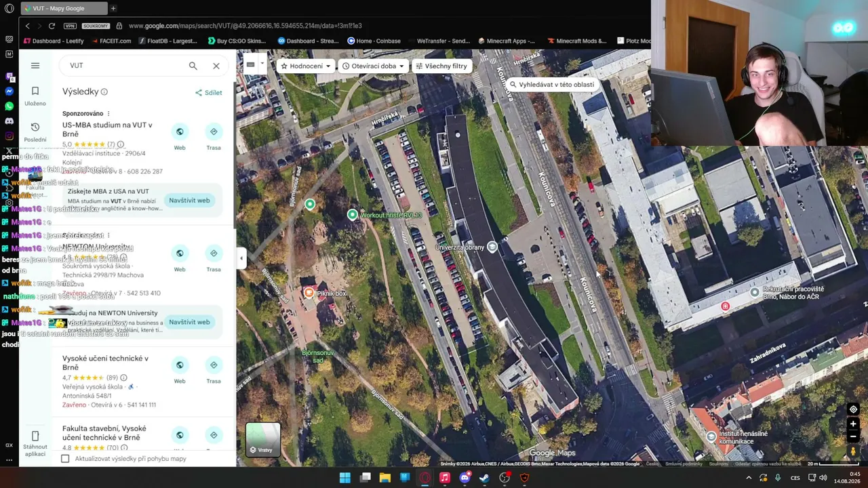This screenshot has width=868, height=488.
Task: Open the Hodnocení rating filter dropdown
Action: pos(306,66)
